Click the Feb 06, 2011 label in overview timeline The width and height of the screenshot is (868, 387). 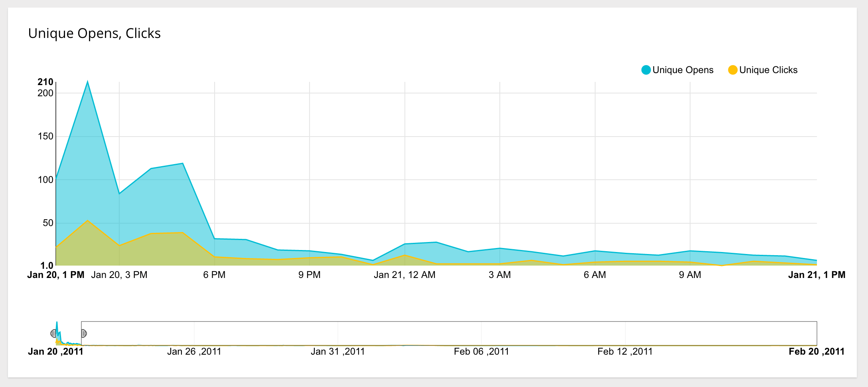coord(481,351)
